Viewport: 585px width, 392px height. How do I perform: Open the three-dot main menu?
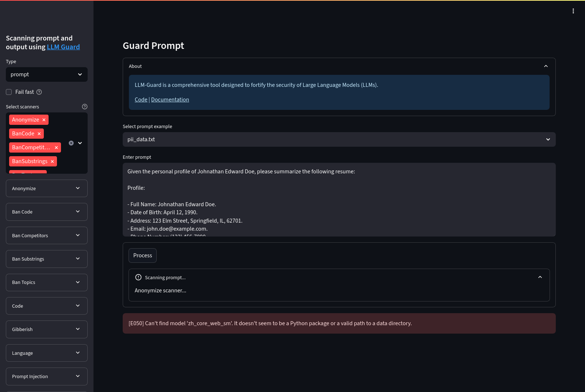click(573, 11)
